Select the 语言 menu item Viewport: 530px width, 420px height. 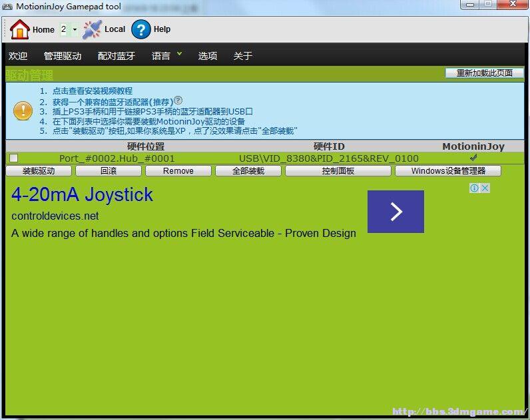161,56
